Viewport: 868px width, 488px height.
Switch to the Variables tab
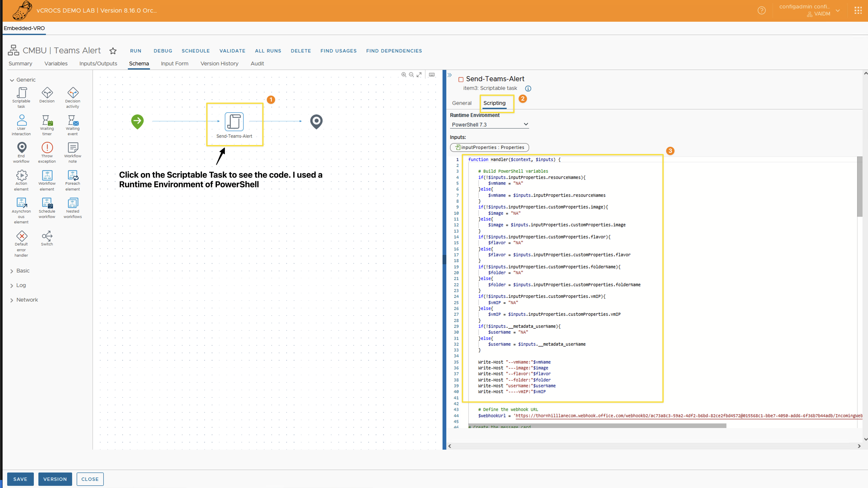[x=56, y=64]
